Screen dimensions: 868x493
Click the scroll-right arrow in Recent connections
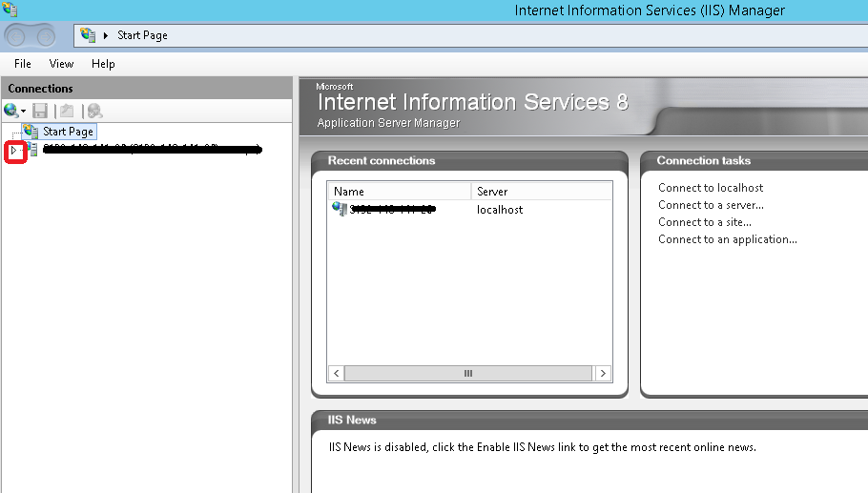pyautogui.click(x=603, y=374)
